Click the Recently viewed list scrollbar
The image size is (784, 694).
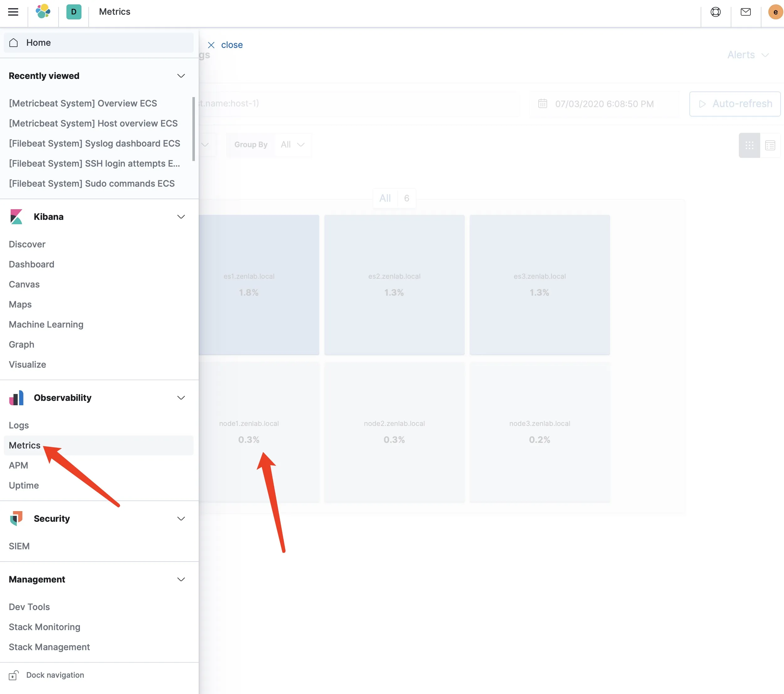pos(194,129)
